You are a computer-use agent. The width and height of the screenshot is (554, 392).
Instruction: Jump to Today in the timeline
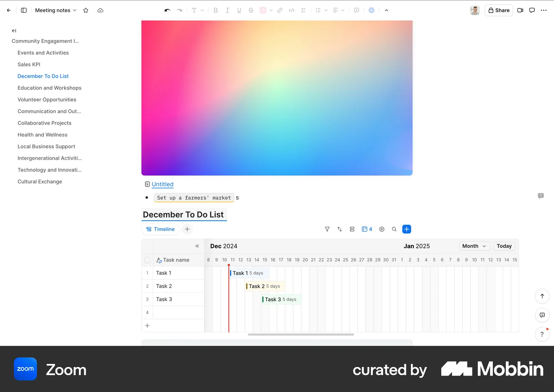[x=504, y=246]
